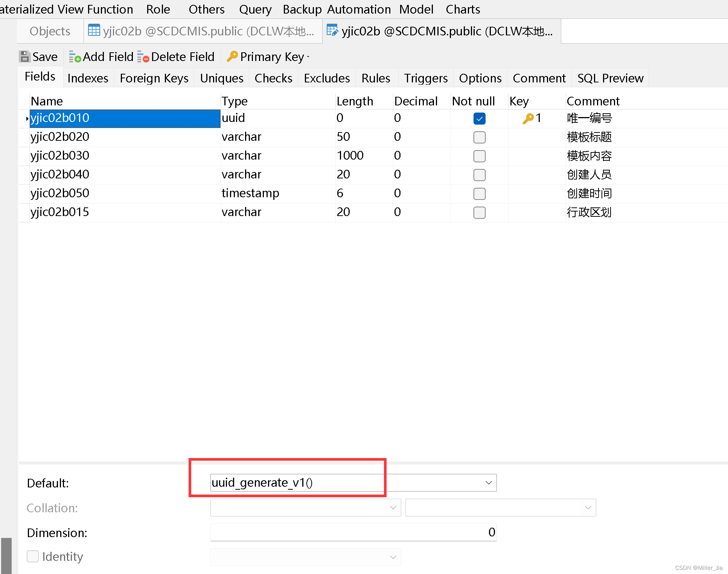Open the Triggers panel tab
This screenshot has width=728, height=574.
point(425,78)
